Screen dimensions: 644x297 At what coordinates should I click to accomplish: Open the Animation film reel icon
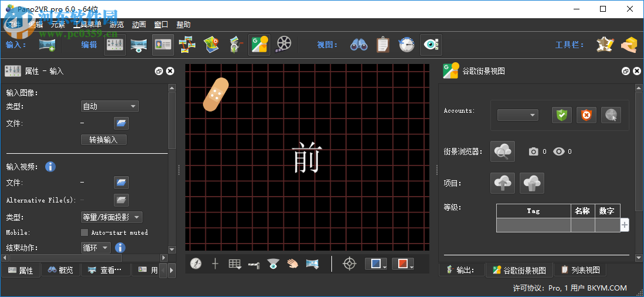click(283, 45)
